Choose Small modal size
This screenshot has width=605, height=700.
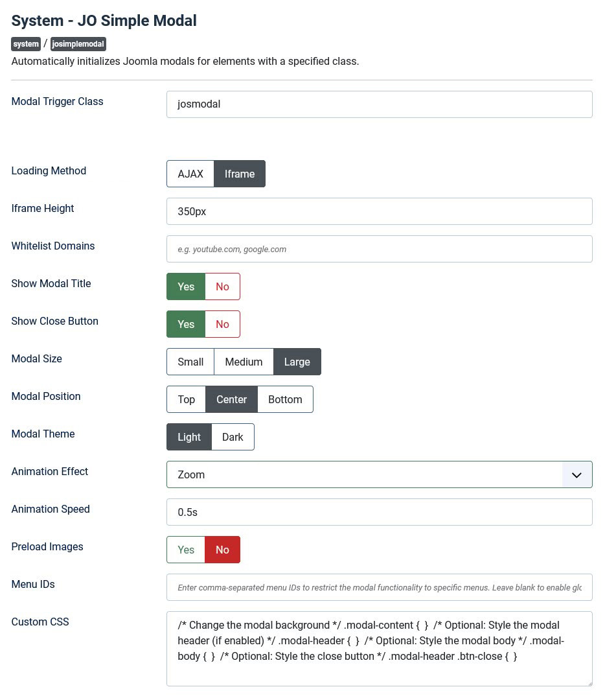coord(190,362)
